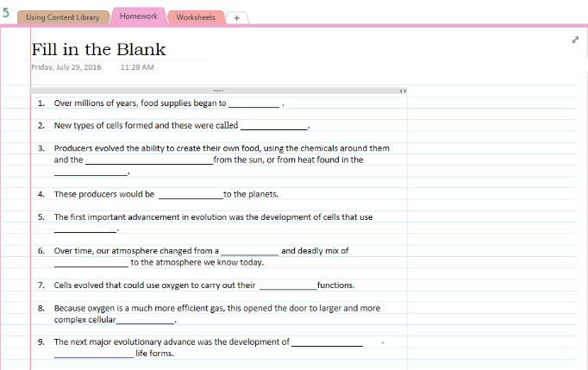Image resolution: width=588 pixels, height=370 pixels.
Task: Click list number 9.
Action: 41,342
